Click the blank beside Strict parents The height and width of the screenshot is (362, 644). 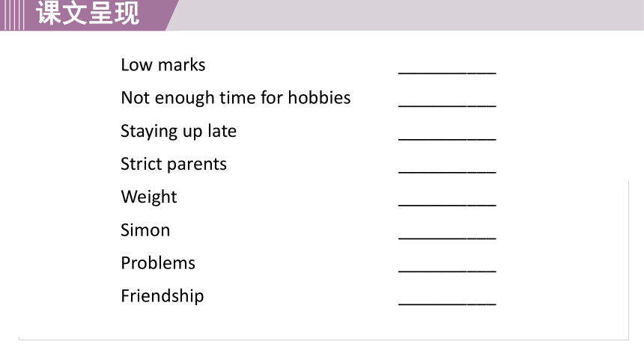point(447,167)
